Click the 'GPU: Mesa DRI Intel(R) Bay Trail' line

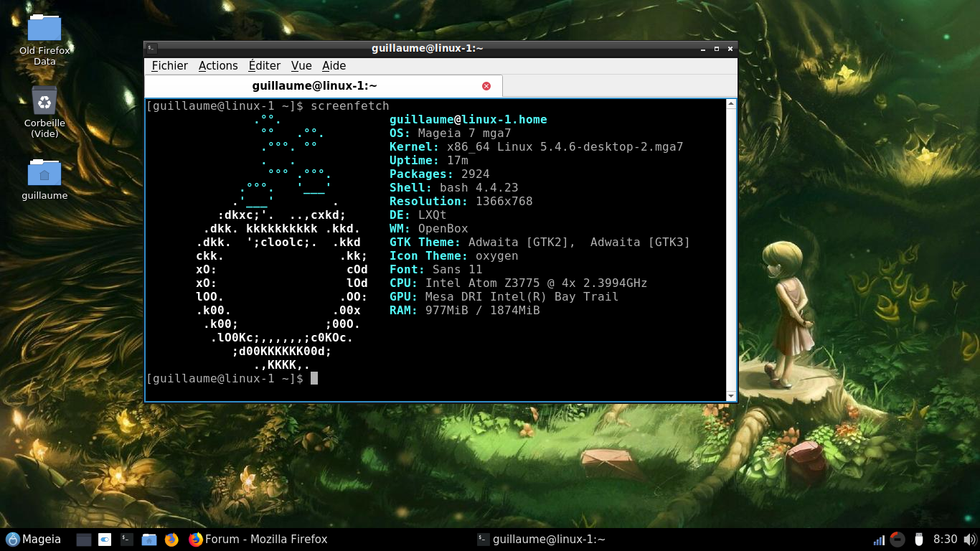[504, 297]
